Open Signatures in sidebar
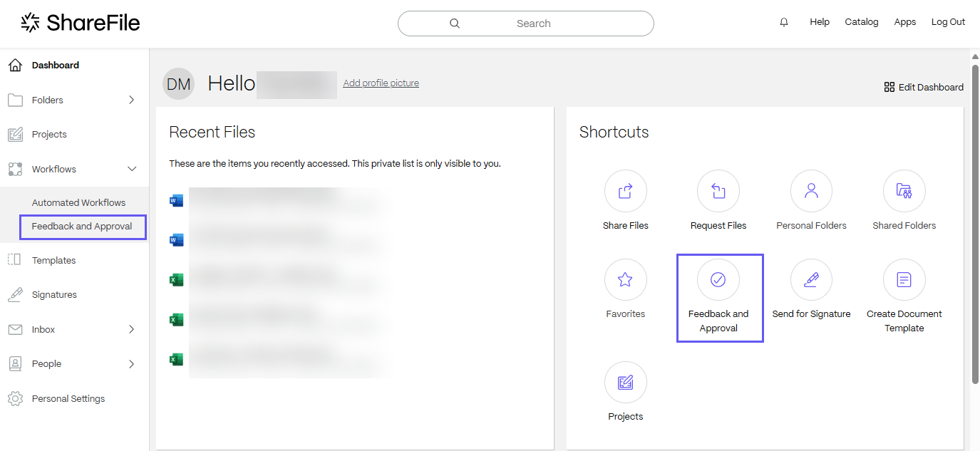The width and height of the screenshot is (980, 451). [x=54, y=294]
